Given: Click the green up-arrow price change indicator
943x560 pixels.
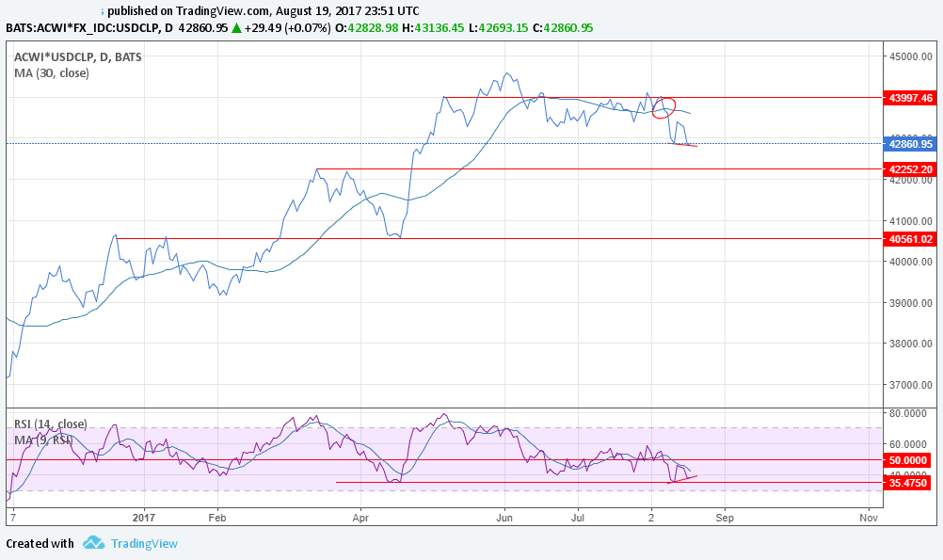Looking at the screenshot, I should tap(236, 27).
